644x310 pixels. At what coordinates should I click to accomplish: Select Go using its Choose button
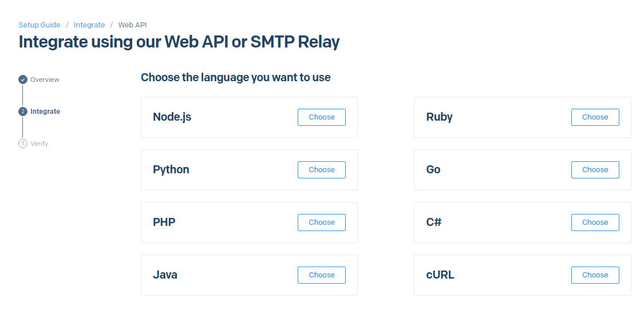pyautogui.click(x=595, y=170)
